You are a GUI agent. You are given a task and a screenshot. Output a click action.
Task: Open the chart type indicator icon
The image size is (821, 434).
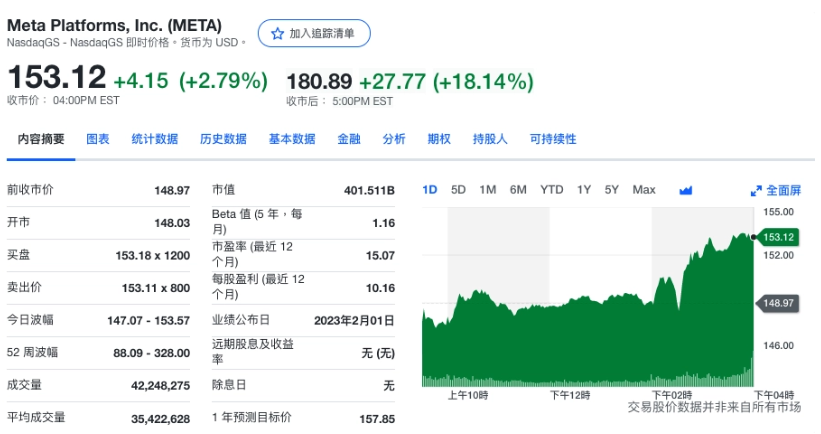click(686, 190)
